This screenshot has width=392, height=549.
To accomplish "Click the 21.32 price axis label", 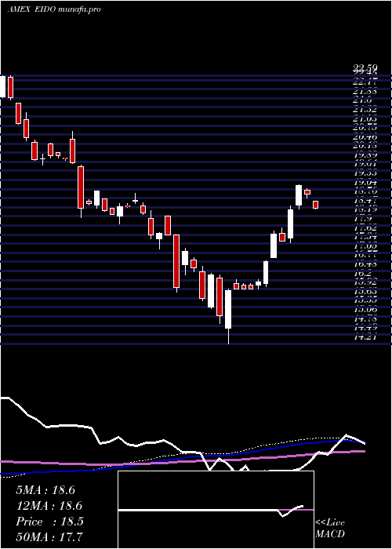I will (x=365, y=109).
